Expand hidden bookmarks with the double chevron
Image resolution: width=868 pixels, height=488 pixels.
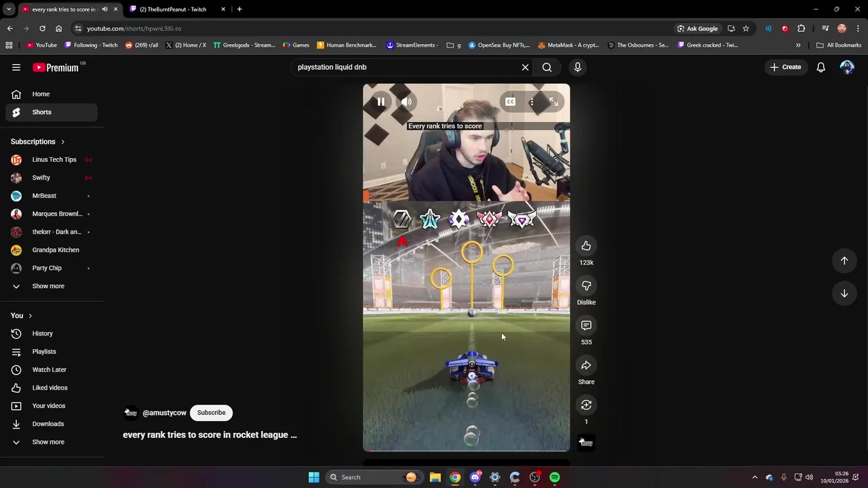(798, 45)
